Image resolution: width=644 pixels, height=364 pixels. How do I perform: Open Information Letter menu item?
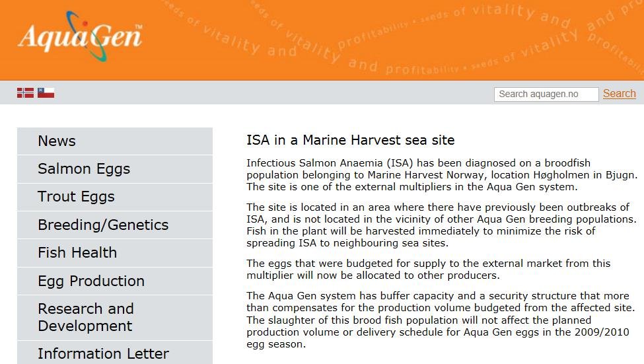103,353
